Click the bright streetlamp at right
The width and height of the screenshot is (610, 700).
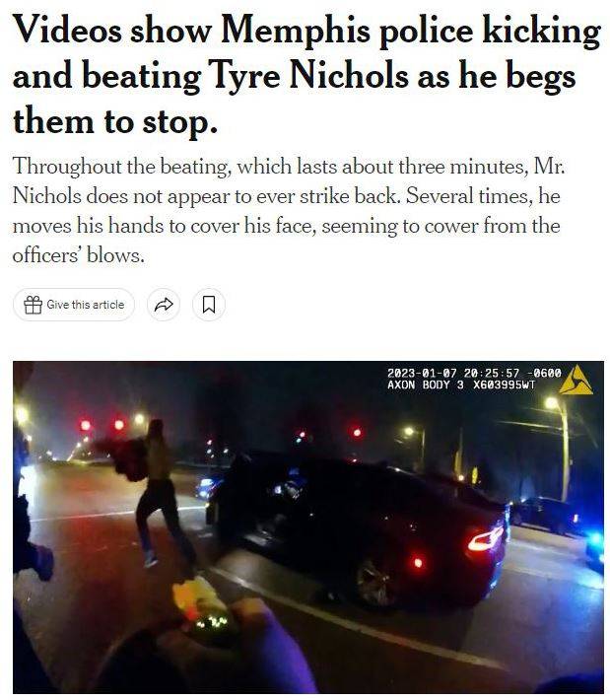[x=552, y=403]
